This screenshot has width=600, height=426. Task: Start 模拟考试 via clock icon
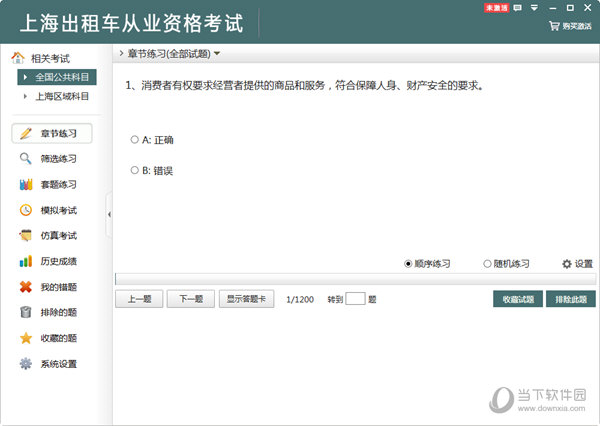26,211
